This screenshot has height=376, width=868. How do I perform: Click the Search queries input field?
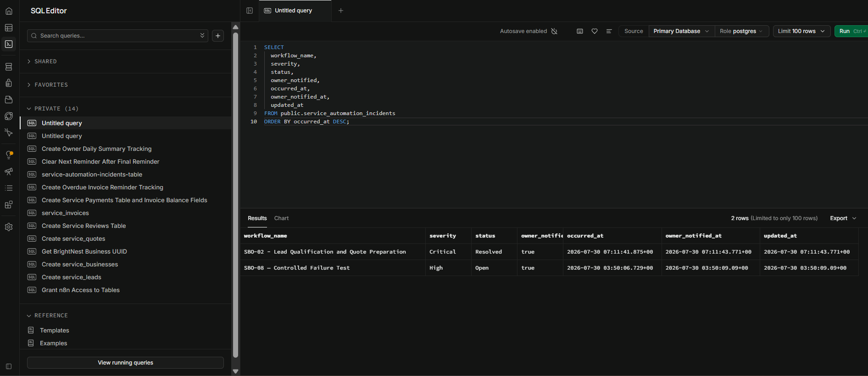point(117,36)
